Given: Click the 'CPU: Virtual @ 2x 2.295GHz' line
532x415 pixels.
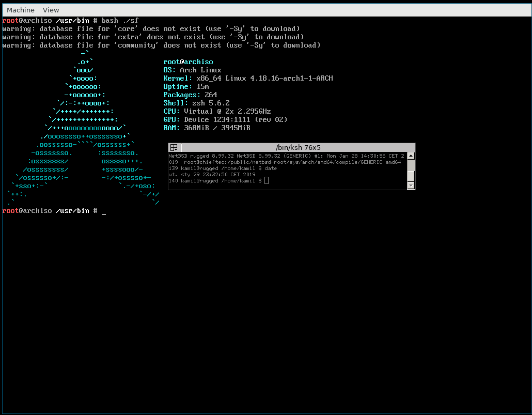Looking at the screenshot, I should 217,112.
